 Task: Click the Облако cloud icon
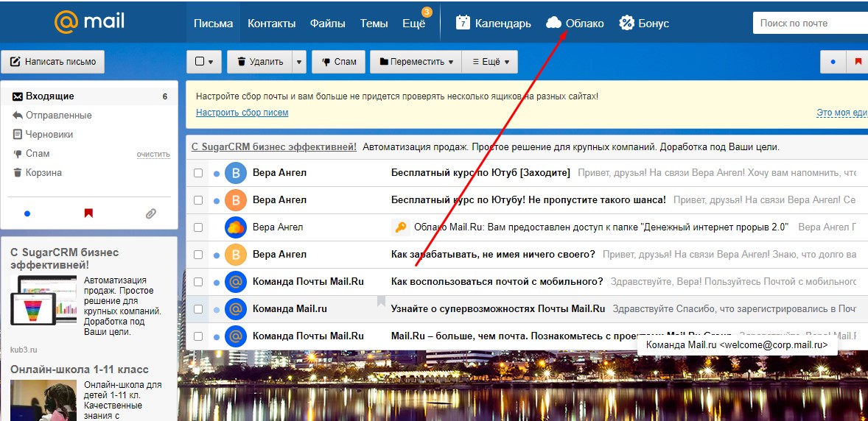point(553,23)
